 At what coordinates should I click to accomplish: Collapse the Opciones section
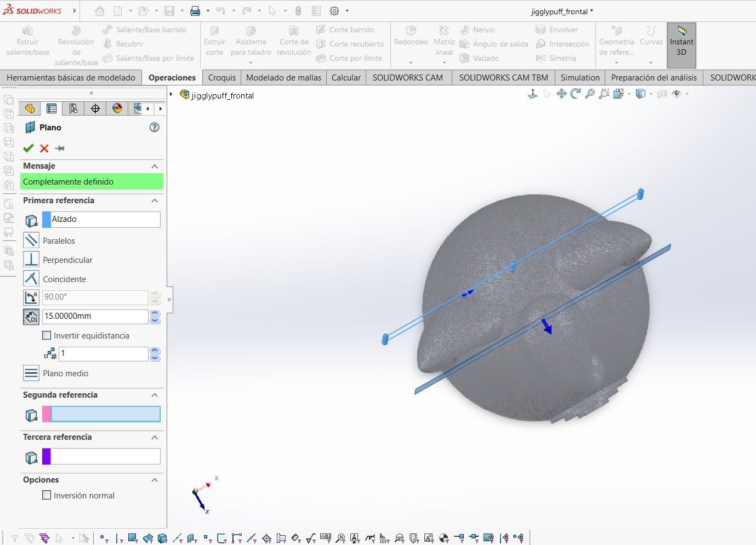[x=155, y=480]
